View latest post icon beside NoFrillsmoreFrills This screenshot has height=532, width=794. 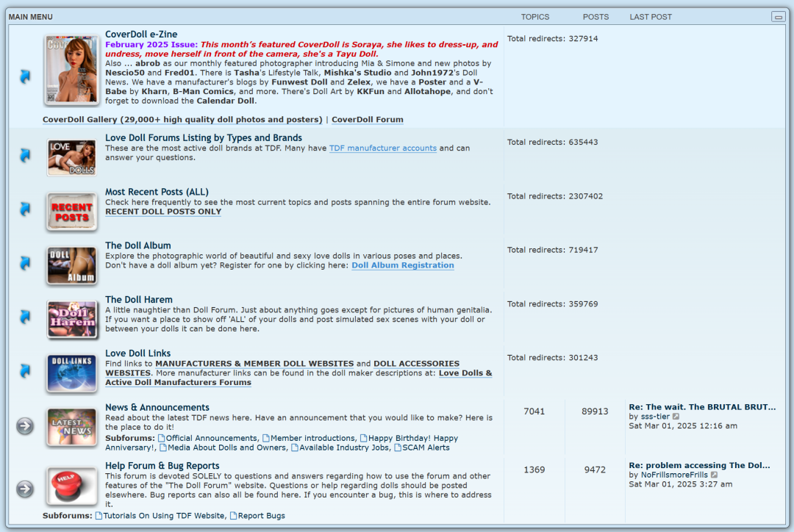tap(714, 475)
